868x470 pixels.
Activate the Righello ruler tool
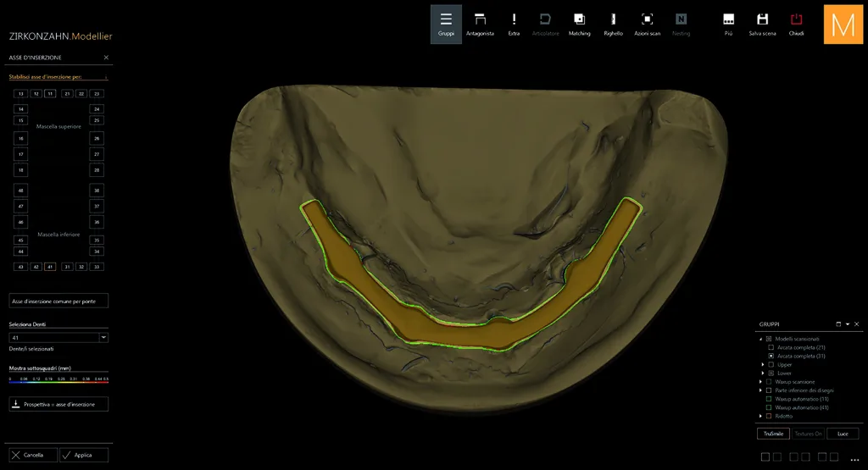click(x=613, y=24)
